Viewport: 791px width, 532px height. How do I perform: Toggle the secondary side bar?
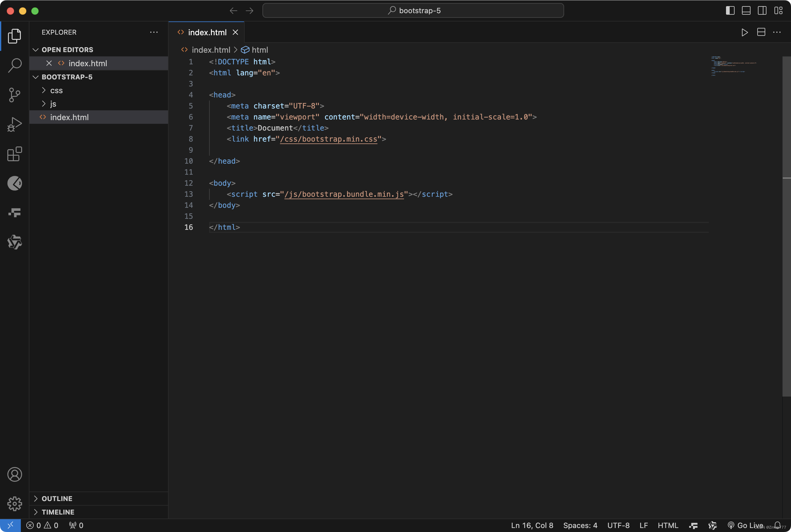pyautogui.click(x=762, y=10)
